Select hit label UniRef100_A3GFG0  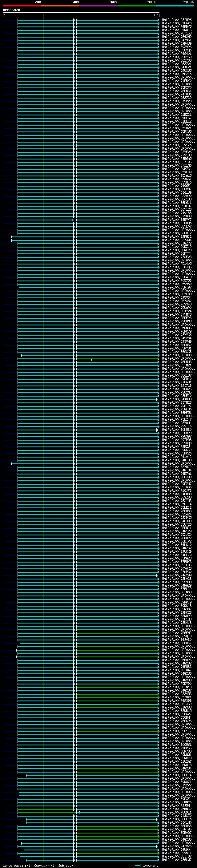177,410
